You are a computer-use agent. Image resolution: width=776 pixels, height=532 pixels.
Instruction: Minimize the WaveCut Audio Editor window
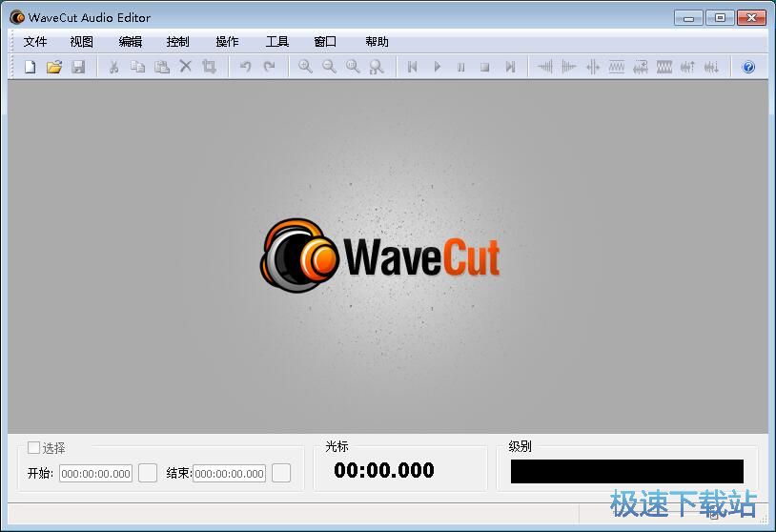(688, 18)
